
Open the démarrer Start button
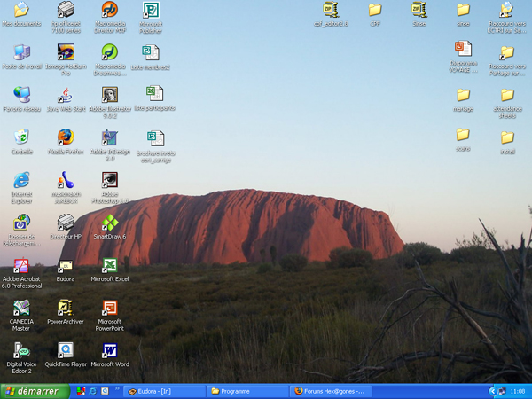[34, 391]
